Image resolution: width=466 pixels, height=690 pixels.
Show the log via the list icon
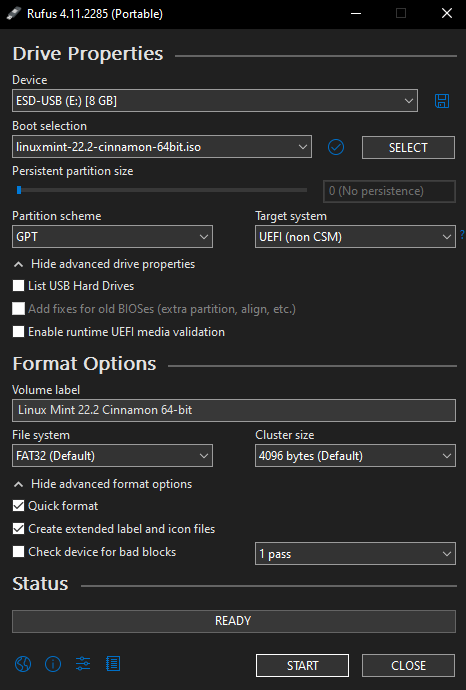point(113,664)
